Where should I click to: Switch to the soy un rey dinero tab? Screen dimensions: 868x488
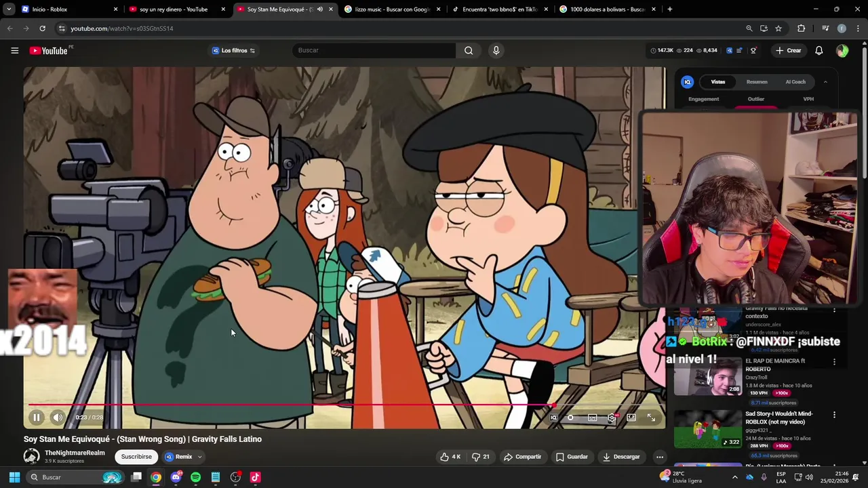coord(178,9)
